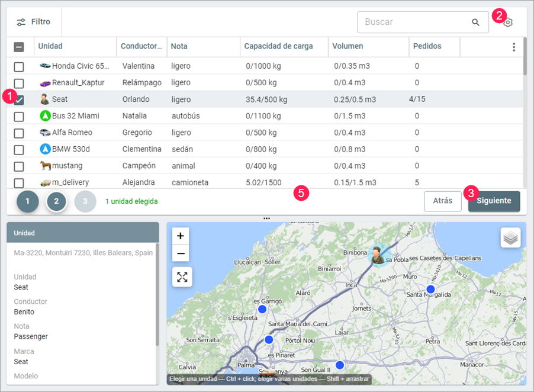The image size is (534, 392).
Task: Open the Filtro filter panel
Action: coord(34,22)
